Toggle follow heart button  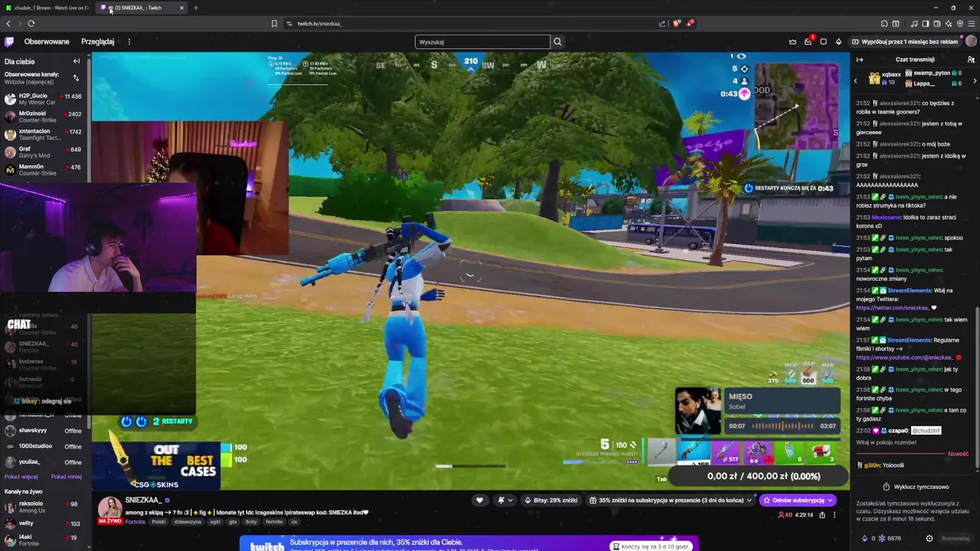click(479, 500)
